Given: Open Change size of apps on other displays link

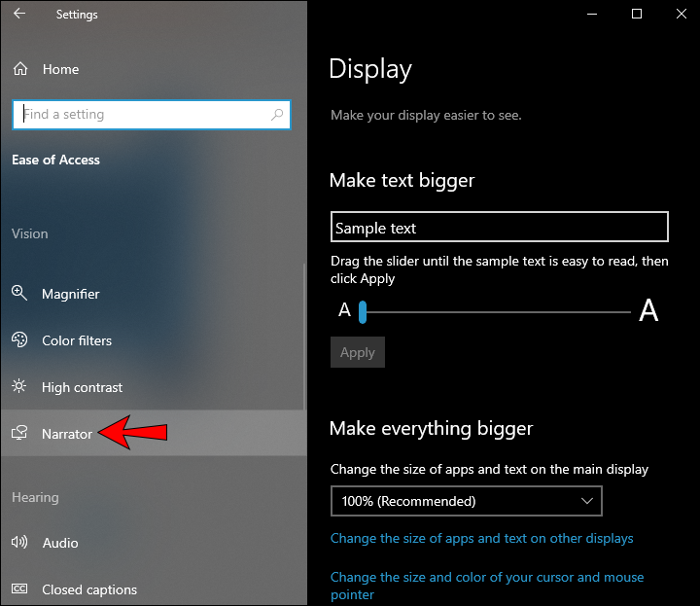Looking at the screenshot, I should click(481, 538).
